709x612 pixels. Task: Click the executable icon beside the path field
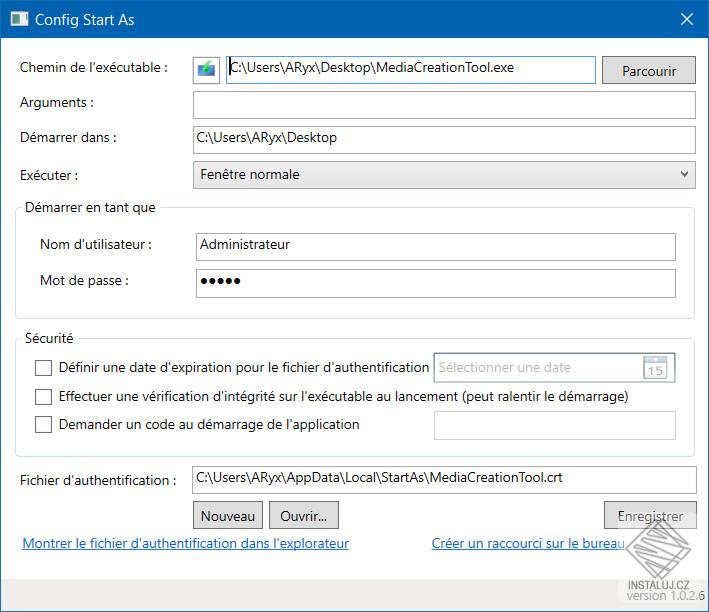[206, 70]
